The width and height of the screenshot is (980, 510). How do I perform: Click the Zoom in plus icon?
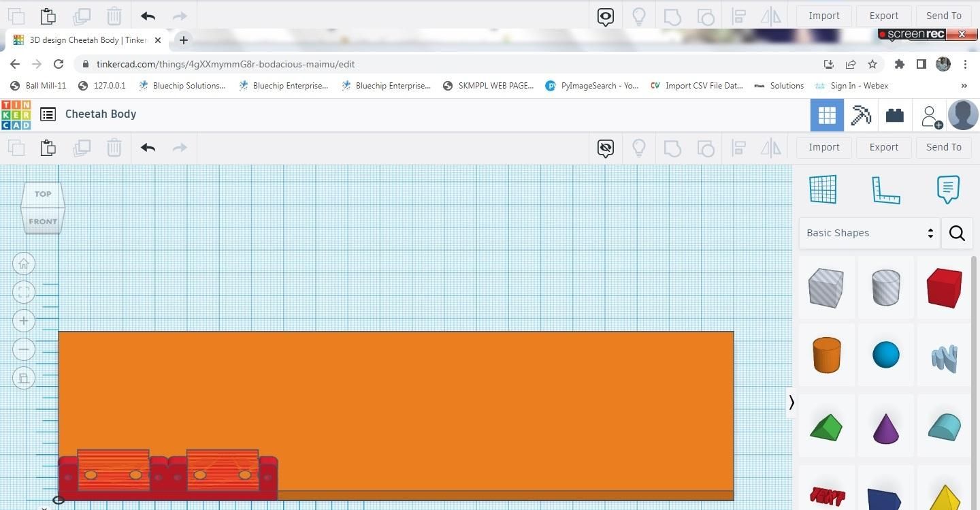[x=24, y=321]
